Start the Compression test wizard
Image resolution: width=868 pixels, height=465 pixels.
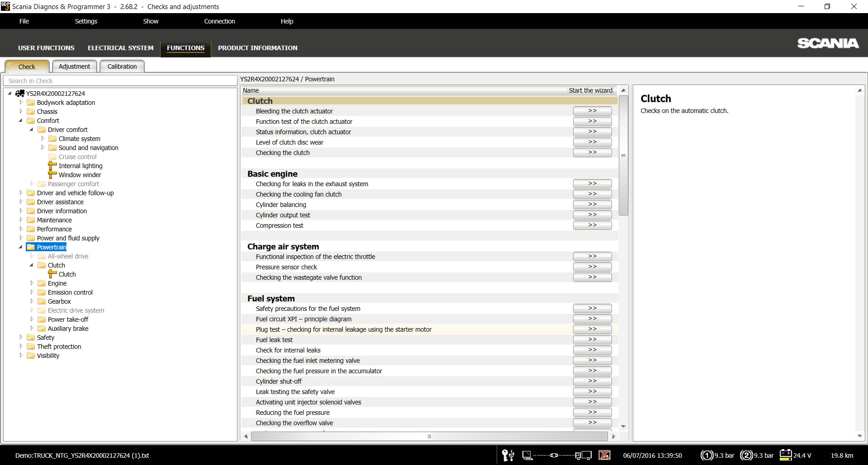click(x=592, y=225)
